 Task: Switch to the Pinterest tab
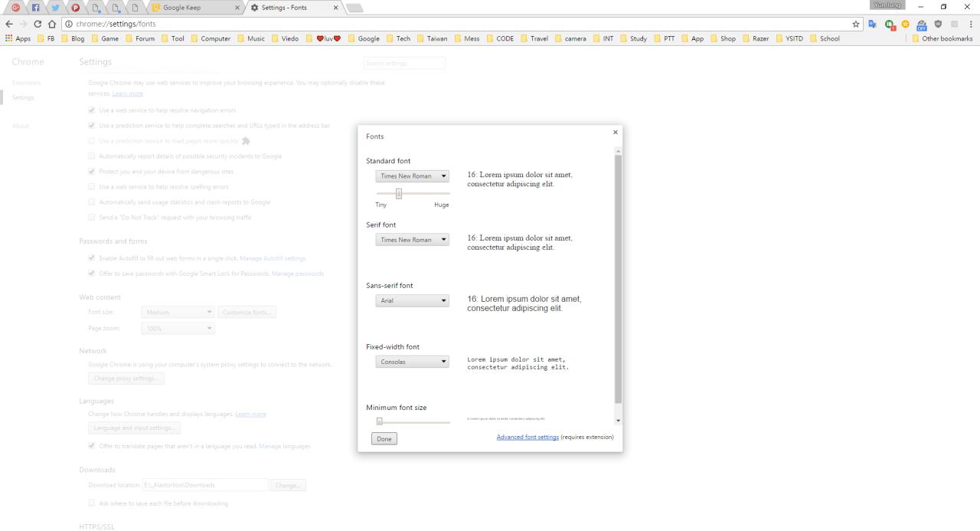pyautogui.click(x=75, y=8)
